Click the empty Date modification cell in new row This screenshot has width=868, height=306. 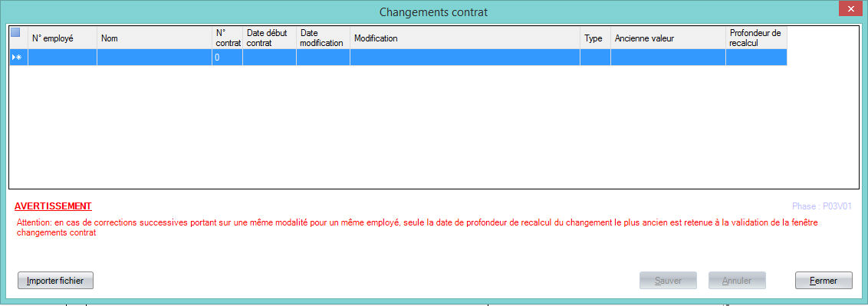click(x=324, y=58)
